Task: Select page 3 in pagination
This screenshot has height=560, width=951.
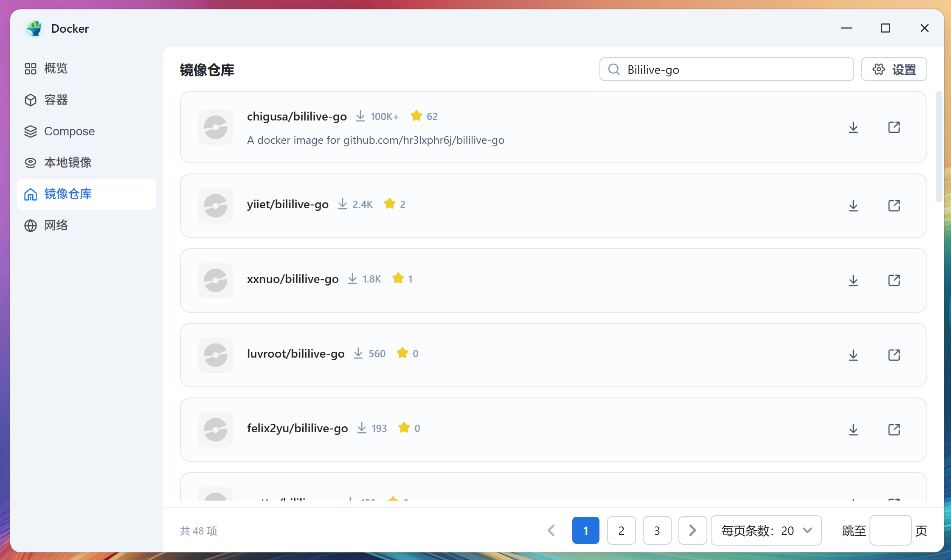Action: pyautogui.click(x=657, y=530)
